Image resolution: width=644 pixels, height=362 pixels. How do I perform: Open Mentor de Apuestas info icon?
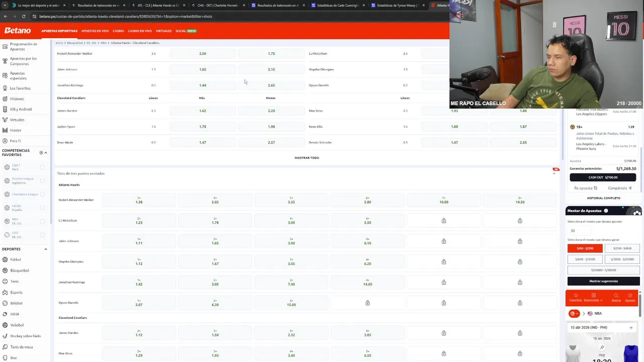(606, 211)
